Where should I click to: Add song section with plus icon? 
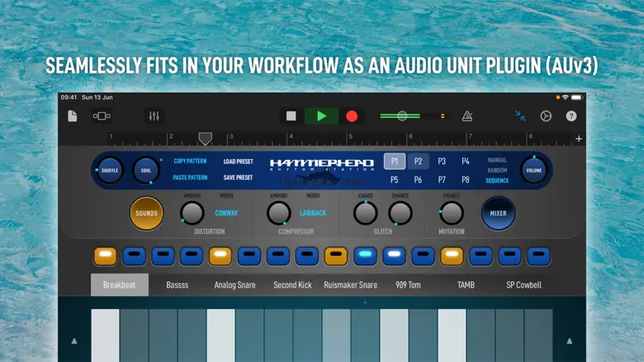[579, 139]
